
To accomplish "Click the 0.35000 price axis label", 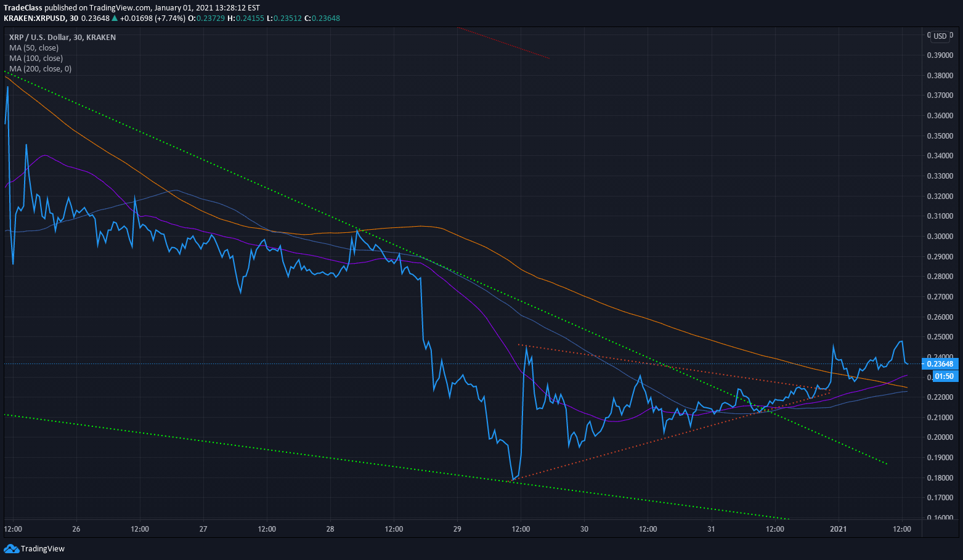I will point(940,136).
